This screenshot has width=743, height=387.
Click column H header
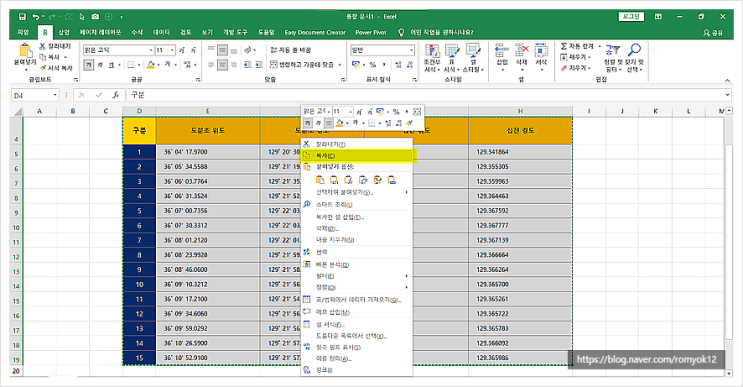click(520, 111)
